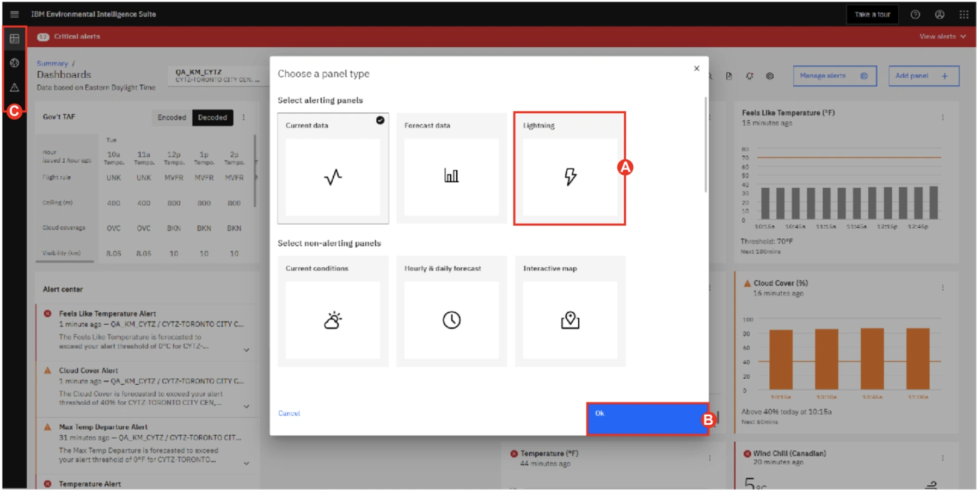The height and width of the screenshot is (494, 980).
Task: Close the Choose a panel type dialog
Action: tap(696, 69)
